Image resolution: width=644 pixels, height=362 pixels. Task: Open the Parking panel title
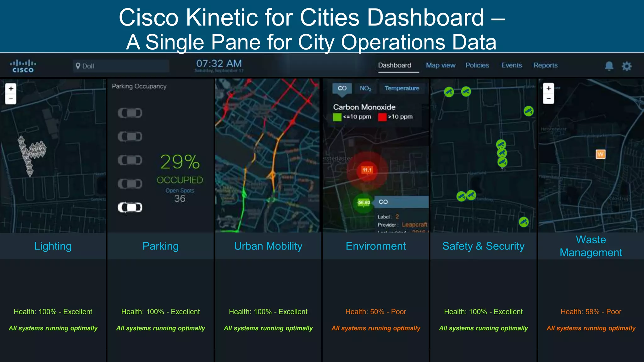160,246
